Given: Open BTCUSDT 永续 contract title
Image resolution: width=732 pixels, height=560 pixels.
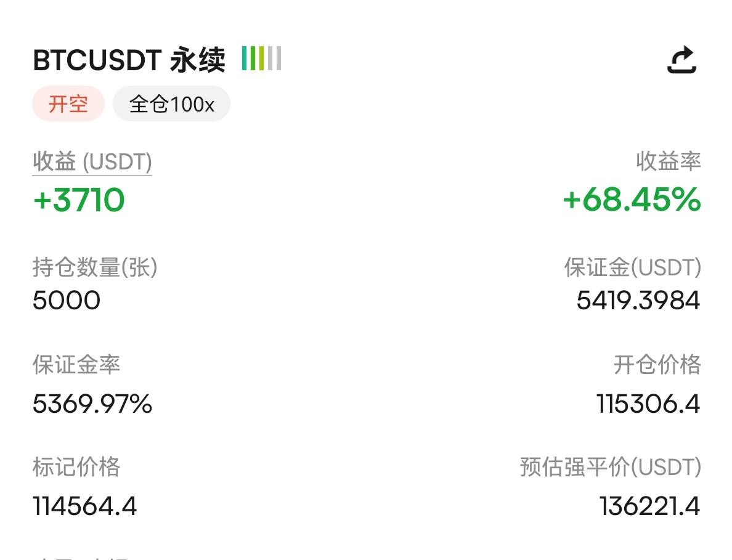Looking at the screenshot, I should pyautogui.click(x=129, y=60).
